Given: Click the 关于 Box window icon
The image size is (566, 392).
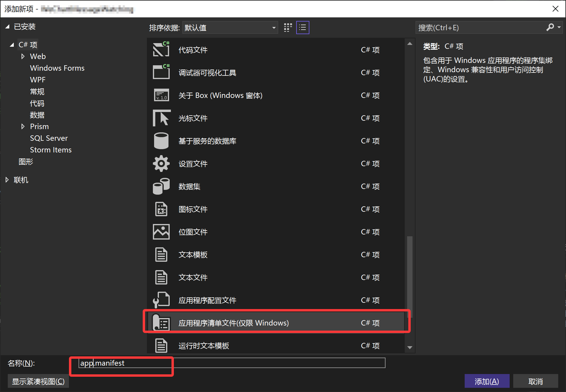Looking at the screenshot, I should [161, 95].
